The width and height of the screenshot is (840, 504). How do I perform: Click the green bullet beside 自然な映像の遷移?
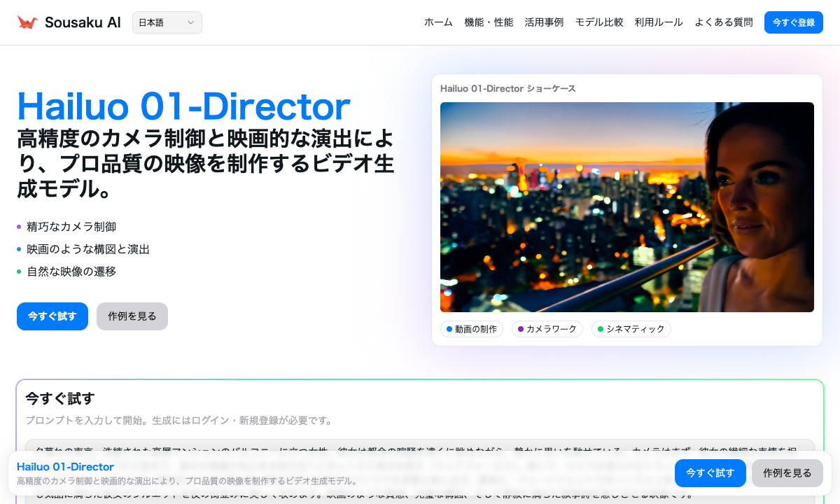point(19,272)
